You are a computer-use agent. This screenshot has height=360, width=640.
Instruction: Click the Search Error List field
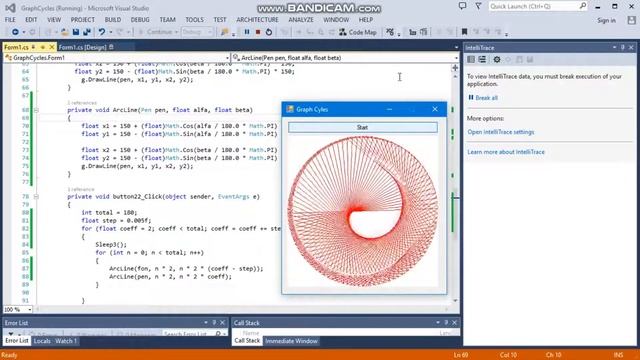point(188,334)
